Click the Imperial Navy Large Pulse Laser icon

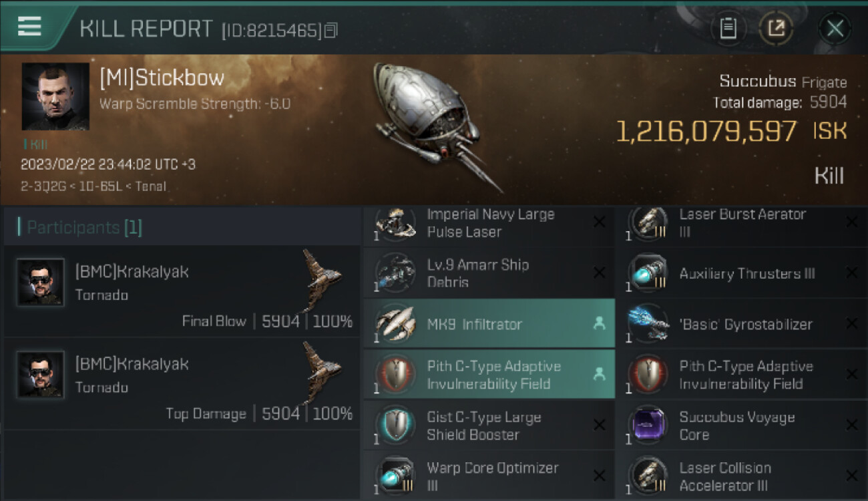point(395,223)
